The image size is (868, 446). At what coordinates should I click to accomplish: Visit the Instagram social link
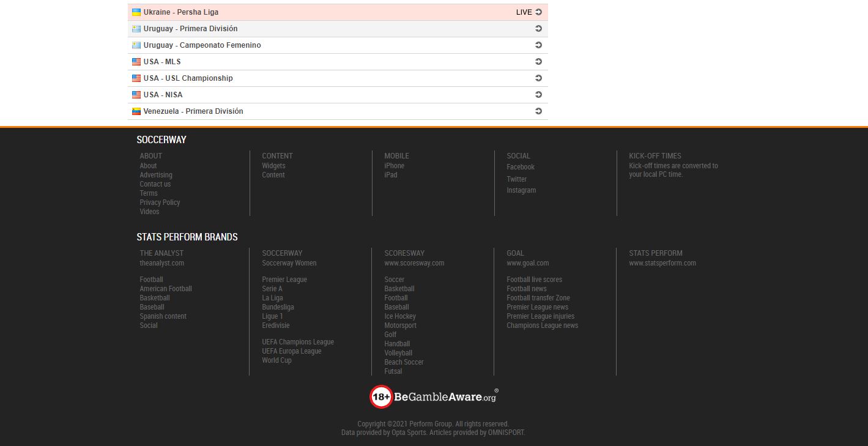tap(521, 190)
